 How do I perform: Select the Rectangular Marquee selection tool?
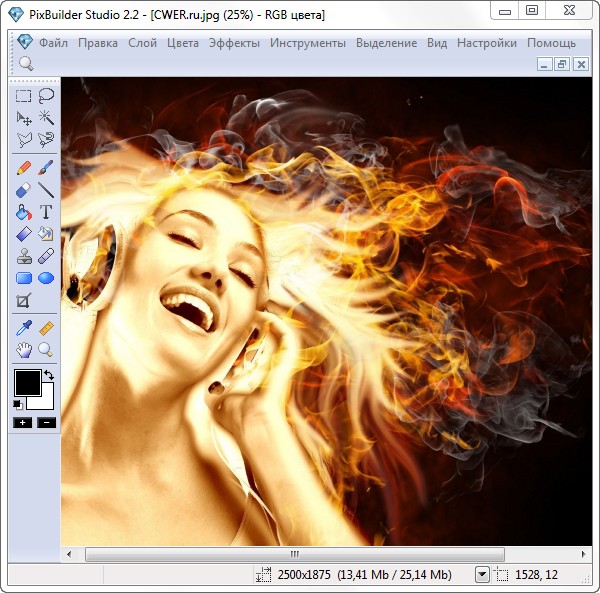24,96
